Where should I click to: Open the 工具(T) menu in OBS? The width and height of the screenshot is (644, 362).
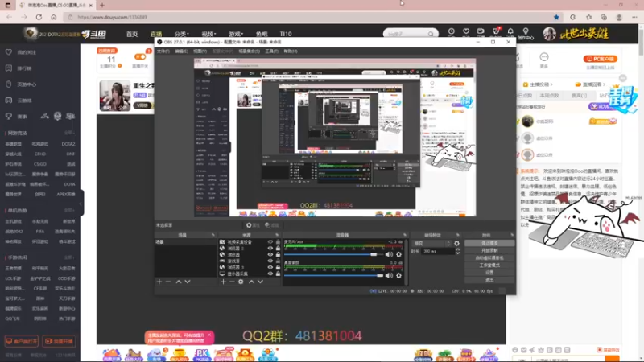(x=271, y=51)
